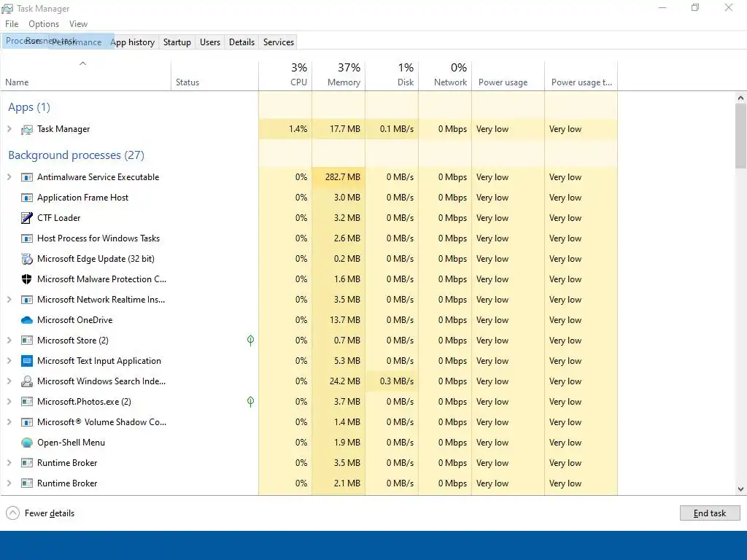This screenshot has height=560, width=747.
Task: Click the Open-Shell Menu shell icon
Action: coord(27,443)
